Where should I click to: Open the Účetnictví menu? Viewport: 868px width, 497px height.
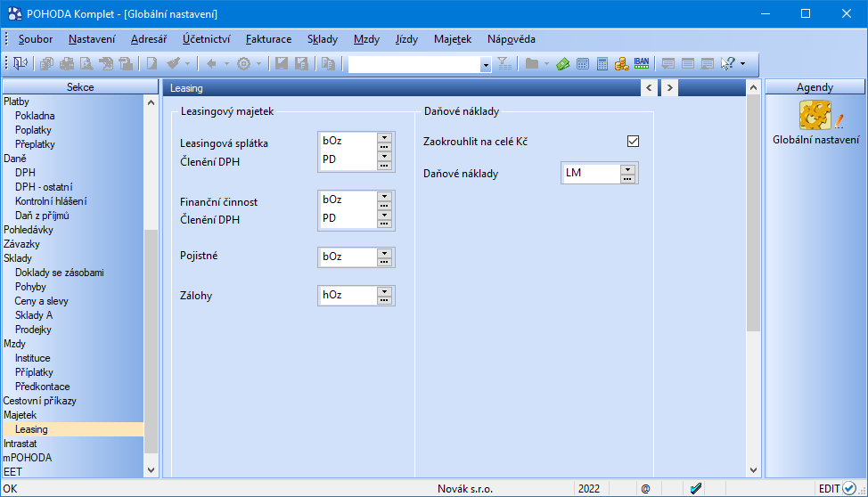tap(206, 39)
